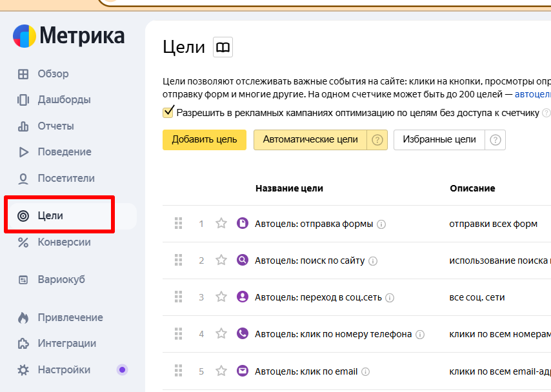Open the Привлечение flame icon
The image size is (551, 392).
pyautogui.click(x=23, y=318)
